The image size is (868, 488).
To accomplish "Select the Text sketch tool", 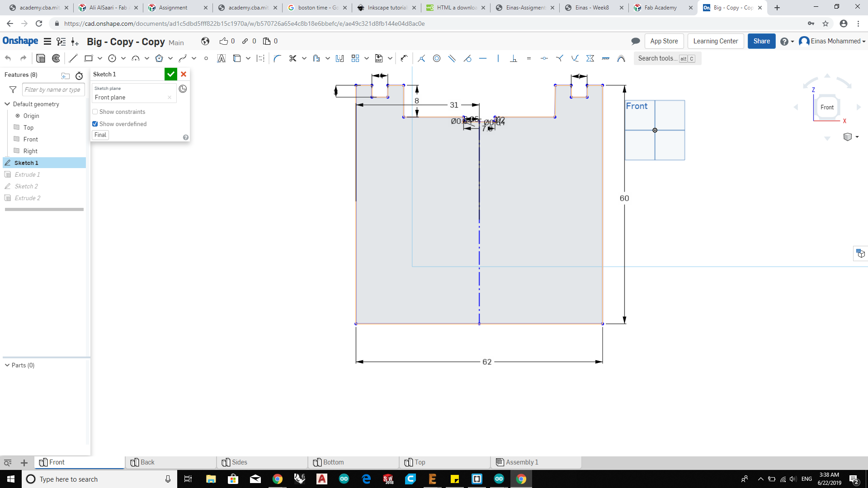I will 221,58.
